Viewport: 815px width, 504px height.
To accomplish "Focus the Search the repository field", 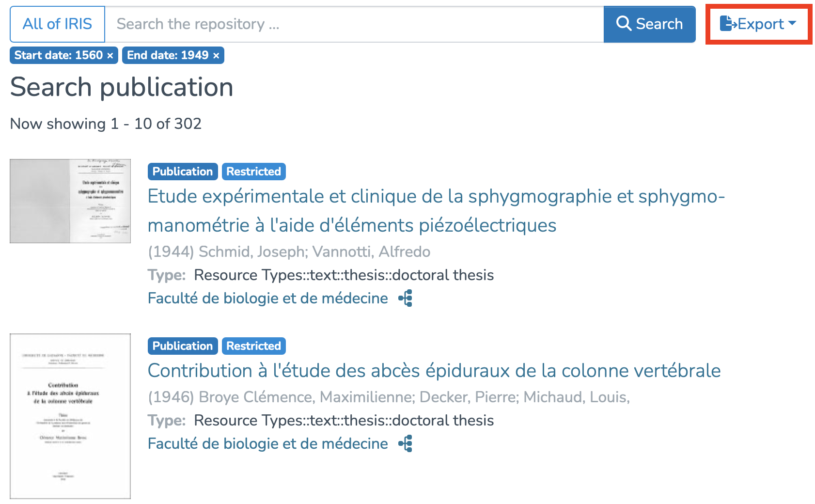I will tap(354, 24).
